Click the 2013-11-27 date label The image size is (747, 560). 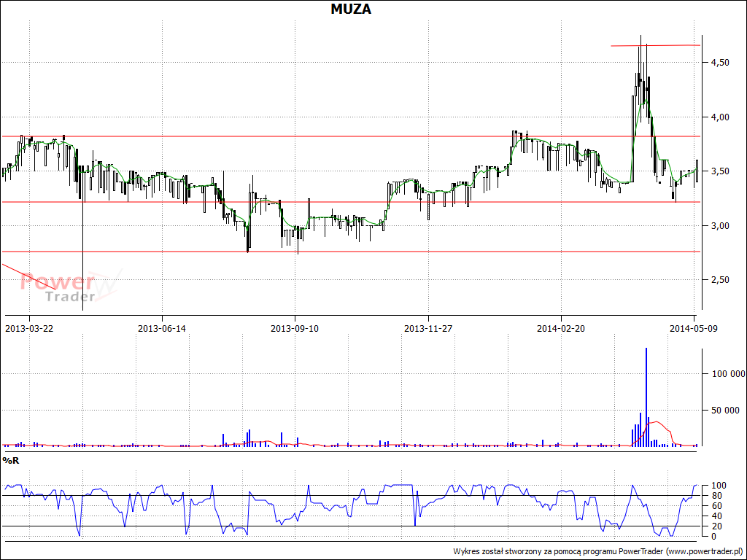tap(427, 329)
